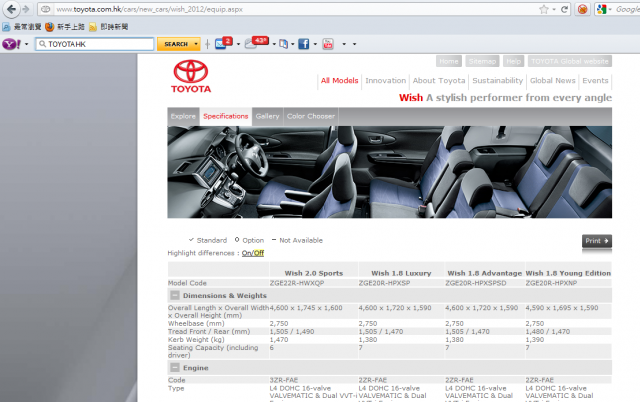Open the Global News menu item

click(553, 81)
